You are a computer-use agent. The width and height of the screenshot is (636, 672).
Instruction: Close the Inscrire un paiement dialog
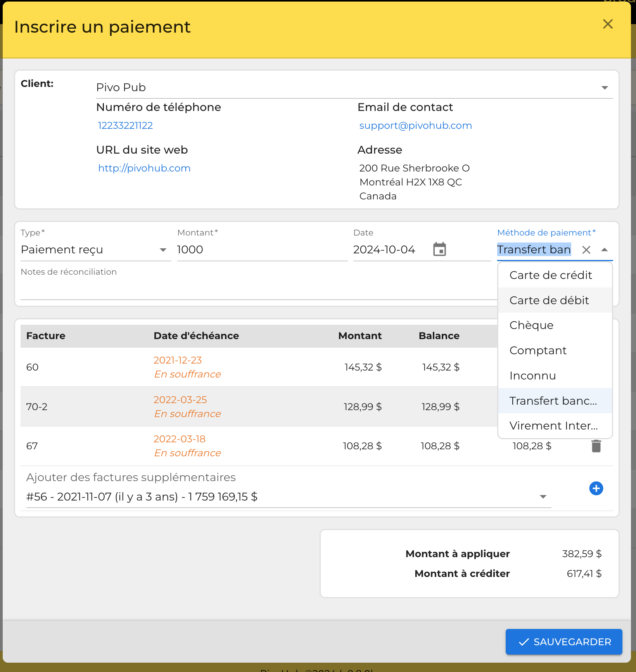pos(608,24)
